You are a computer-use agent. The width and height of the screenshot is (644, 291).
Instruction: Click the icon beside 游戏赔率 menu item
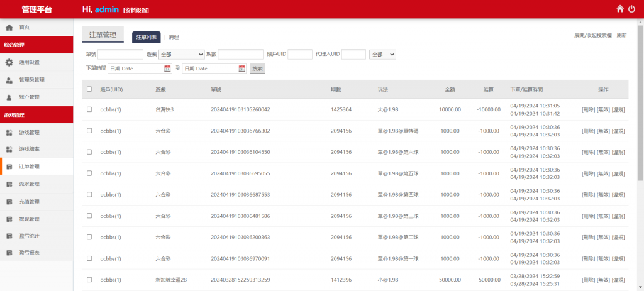[9, 150]
